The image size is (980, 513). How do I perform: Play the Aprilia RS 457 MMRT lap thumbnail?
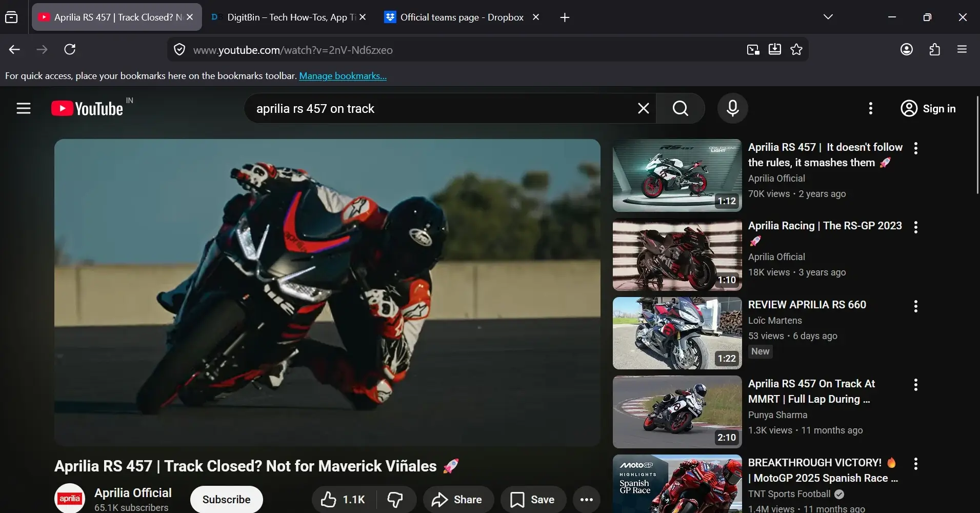(676, 412)
